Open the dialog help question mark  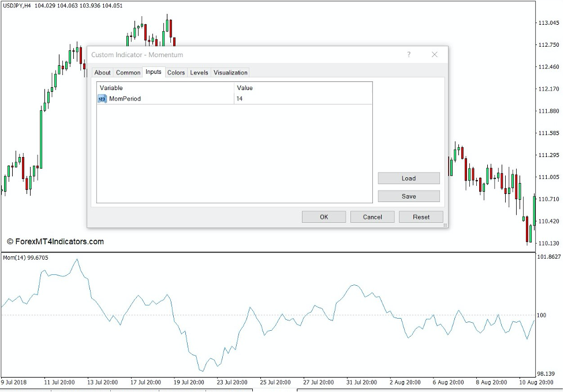tap(409, 54)
